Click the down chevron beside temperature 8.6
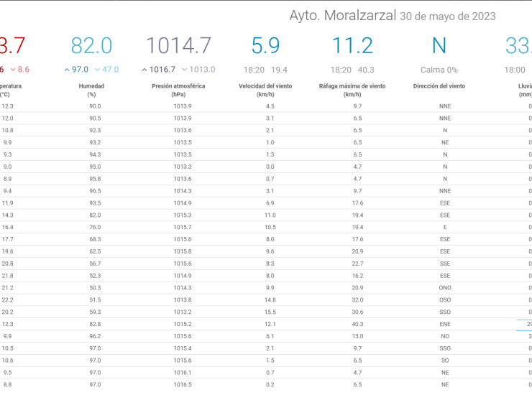This screenshot has height=395, width=532. coord(13,70)
